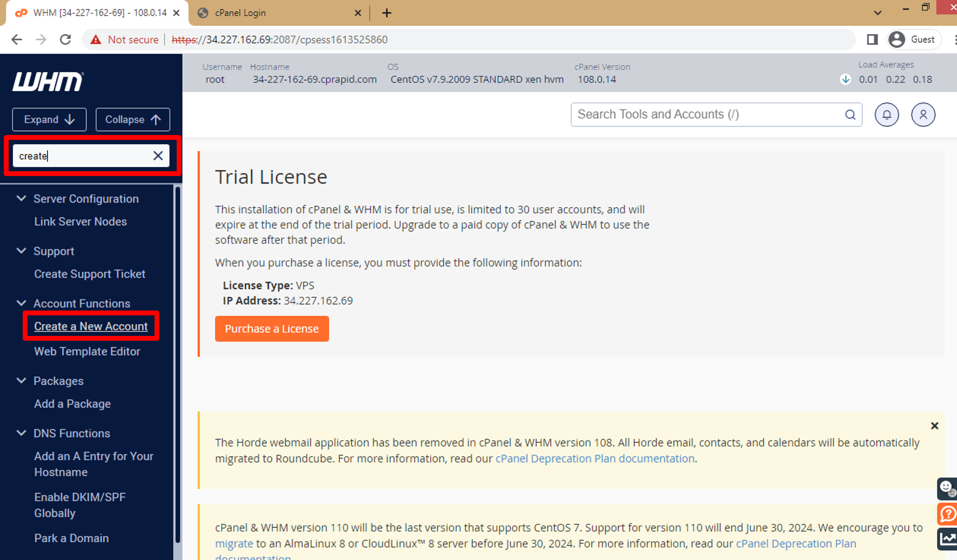
Task: Click browser forward arrow
Action: pyautogui.click(x=41, y=39)
